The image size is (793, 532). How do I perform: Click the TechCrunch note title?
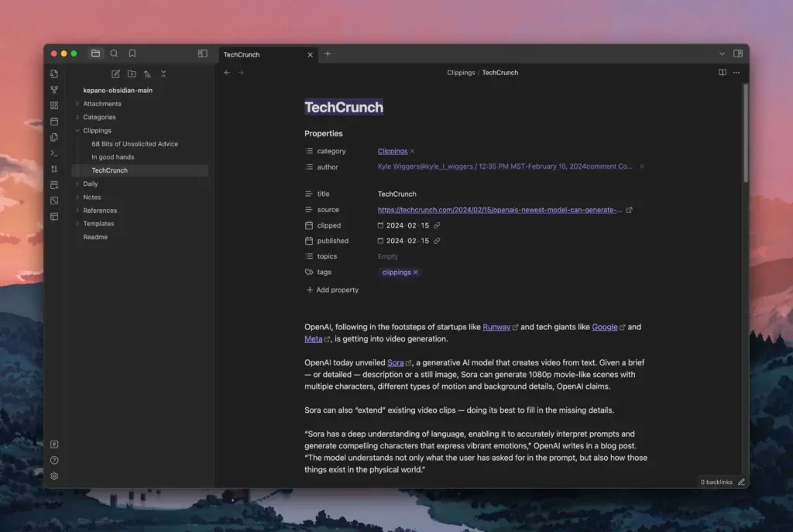344,107
